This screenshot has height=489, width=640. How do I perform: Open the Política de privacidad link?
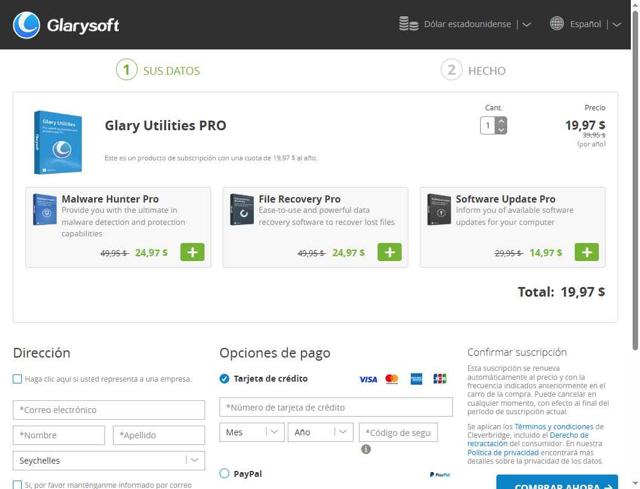(503, 452)
